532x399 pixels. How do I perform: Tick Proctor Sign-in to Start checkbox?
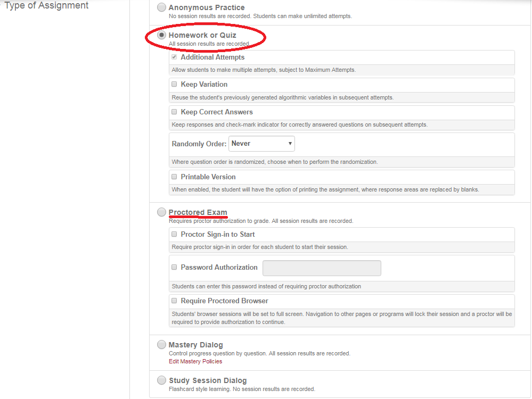tap(174, 234)
